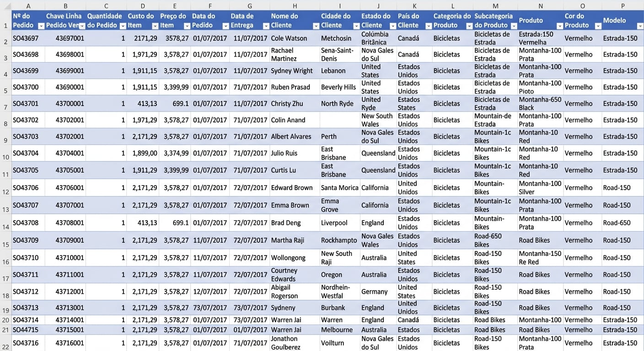
Task: Select column A by its header letter
Action: 28,6
